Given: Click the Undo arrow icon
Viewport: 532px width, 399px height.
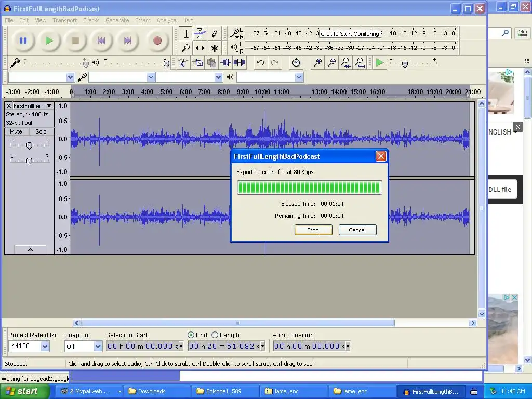Looking at the screenshot, I should (260, 62).
